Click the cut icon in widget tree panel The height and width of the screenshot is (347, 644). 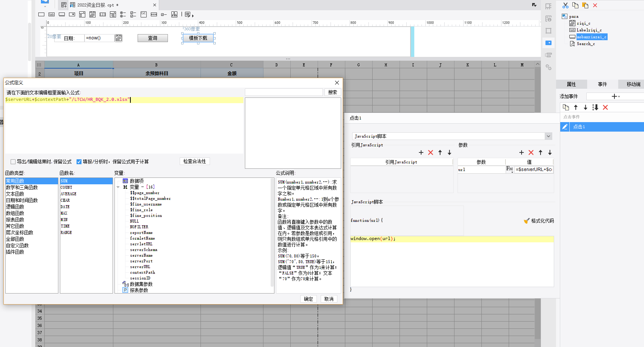[566, 5]
